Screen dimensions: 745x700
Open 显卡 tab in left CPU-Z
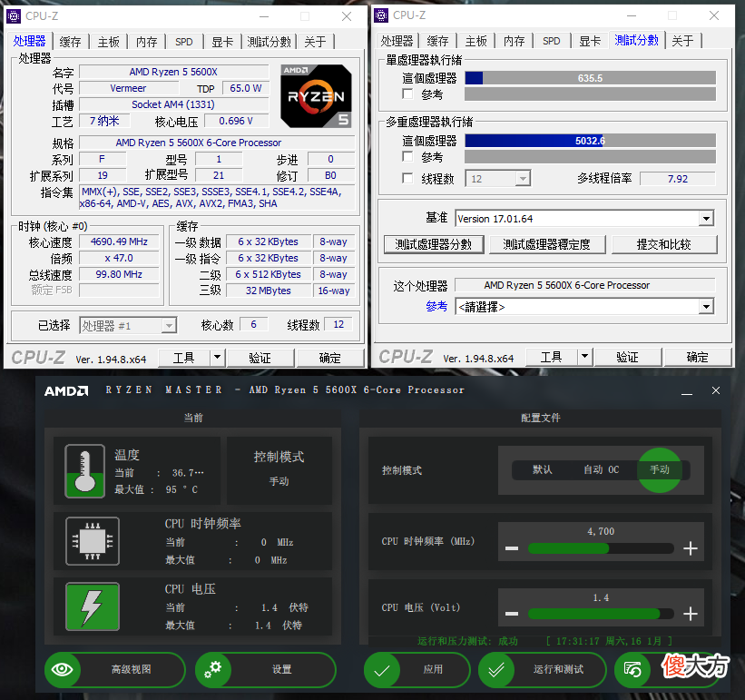point(222,42)
